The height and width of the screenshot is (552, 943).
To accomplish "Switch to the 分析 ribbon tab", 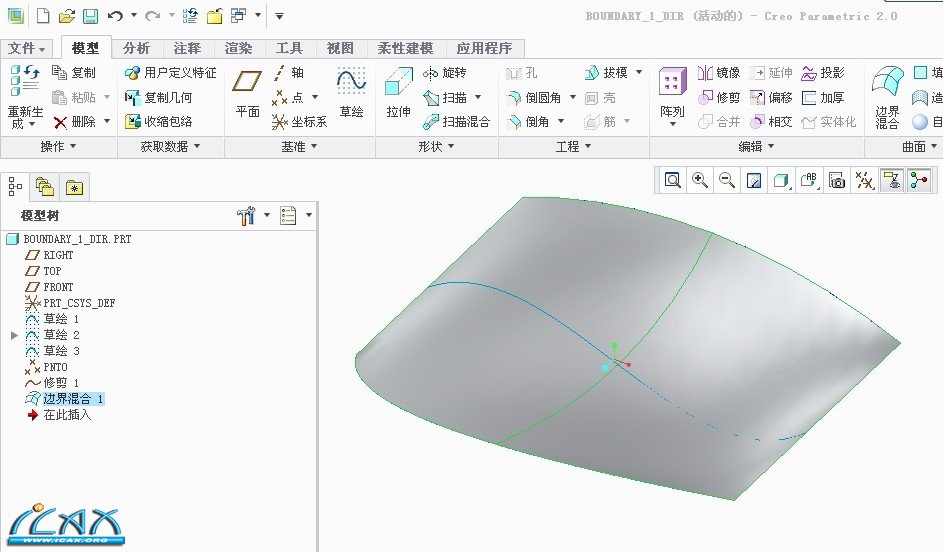I will point(136,48).
